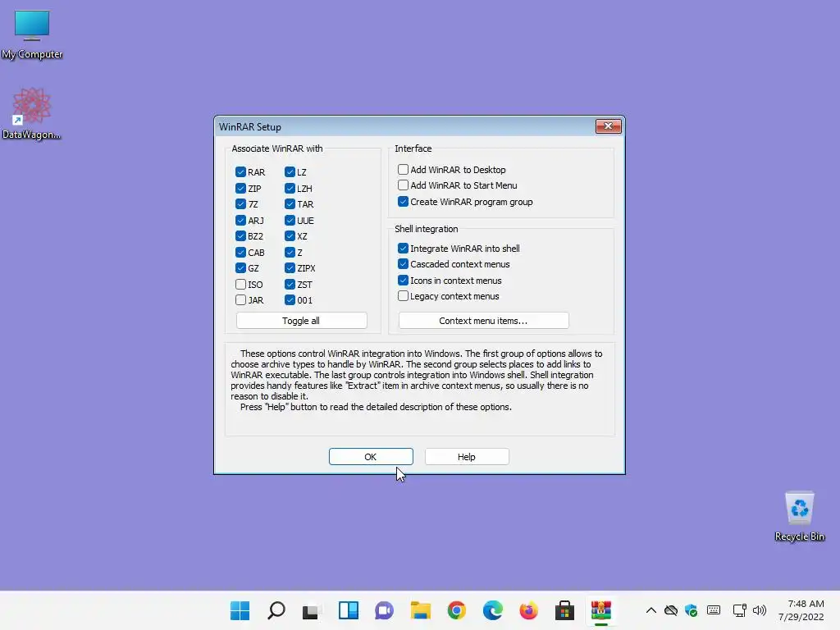Open the touch keyboard tray icon
The width and height of the screenshot is (840, 630).
[714, 610]
